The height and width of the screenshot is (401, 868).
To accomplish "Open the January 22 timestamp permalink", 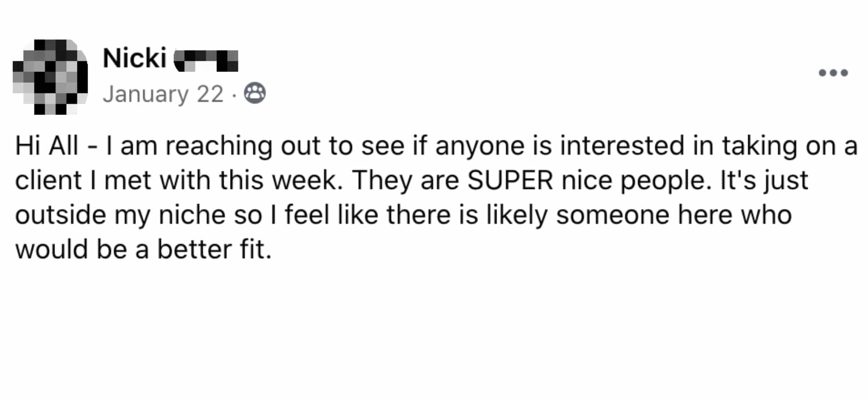I will point(163,94).
